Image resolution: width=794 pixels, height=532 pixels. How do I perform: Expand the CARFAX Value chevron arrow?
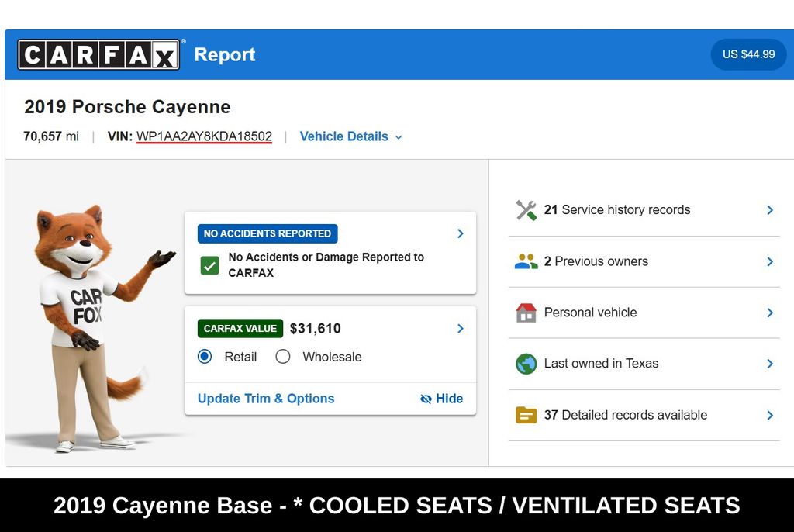[460, 329]
